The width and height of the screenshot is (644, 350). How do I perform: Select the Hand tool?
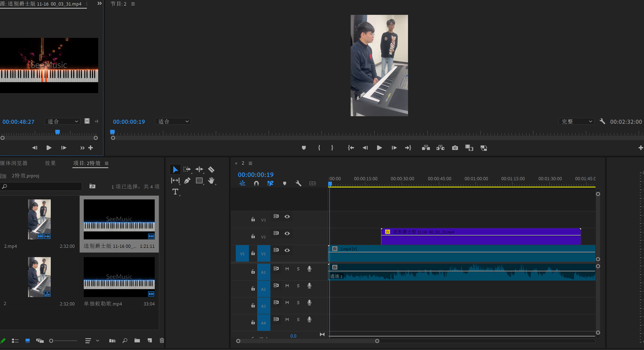pyautogui.click(x=211, y=180)
